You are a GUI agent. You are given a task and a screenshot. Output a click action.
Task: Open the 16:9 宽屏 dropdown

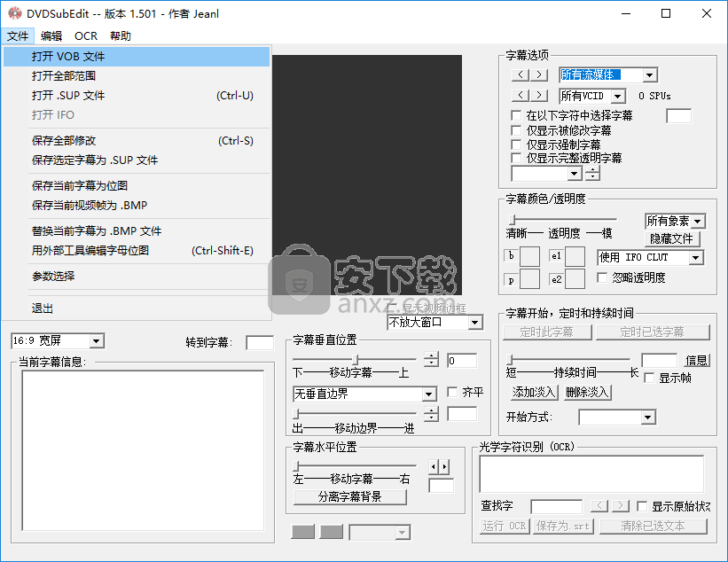(96, 341)
